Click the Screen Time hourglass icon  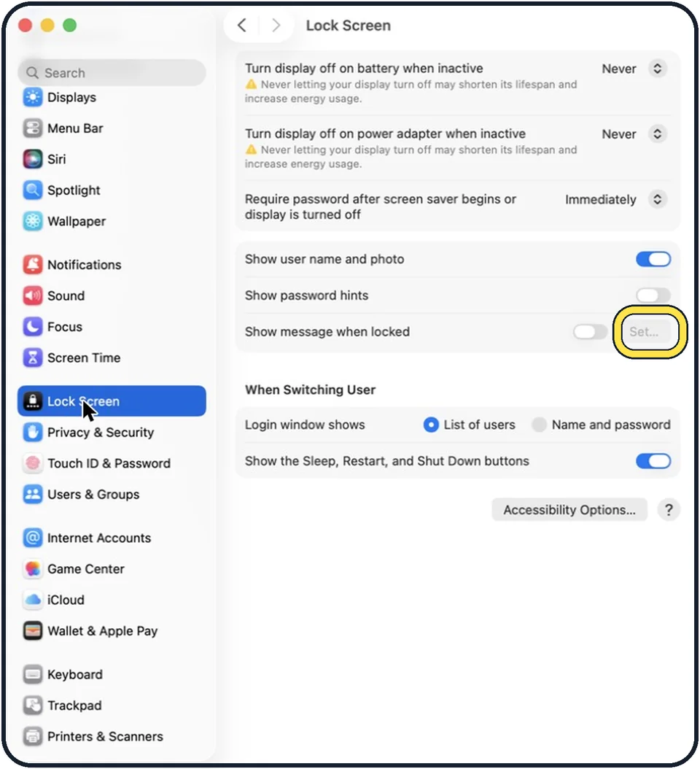click(x=33, y=358)
